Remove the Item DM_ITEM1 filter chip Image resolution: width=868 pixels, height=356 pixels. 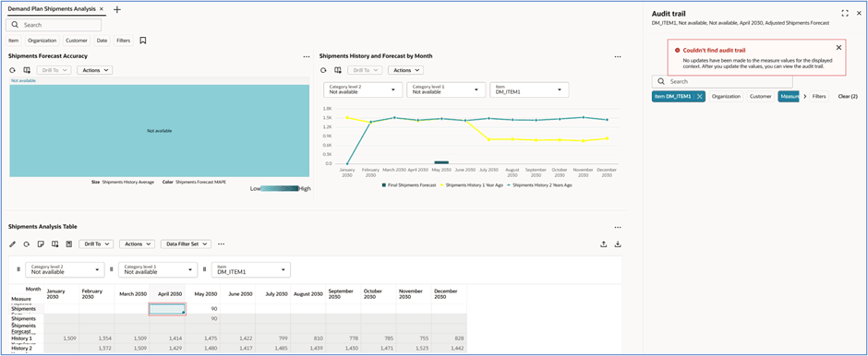coord(700,96)
